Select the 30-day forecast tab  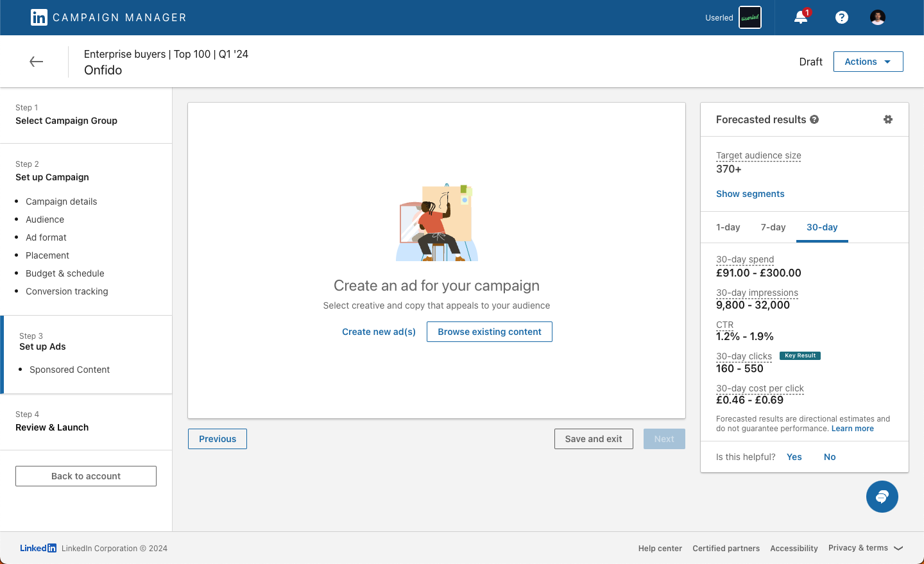(x=822, y=227)
